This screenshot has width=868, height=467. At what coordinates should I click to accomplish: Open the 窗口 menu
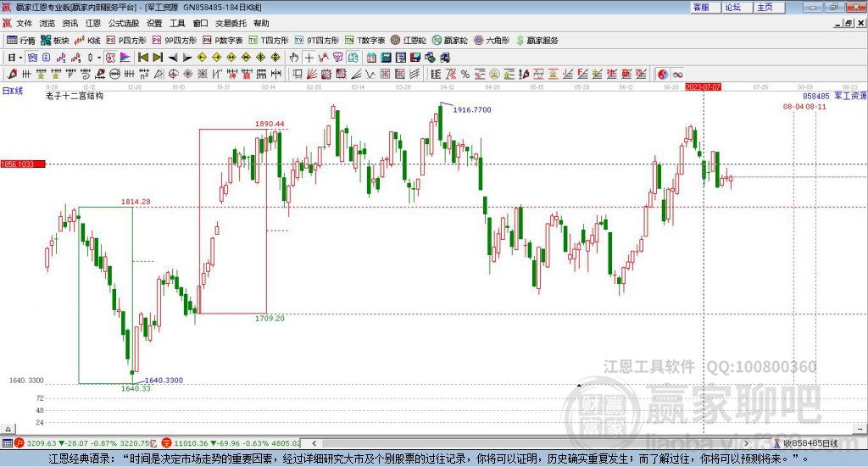coord(200,23)
